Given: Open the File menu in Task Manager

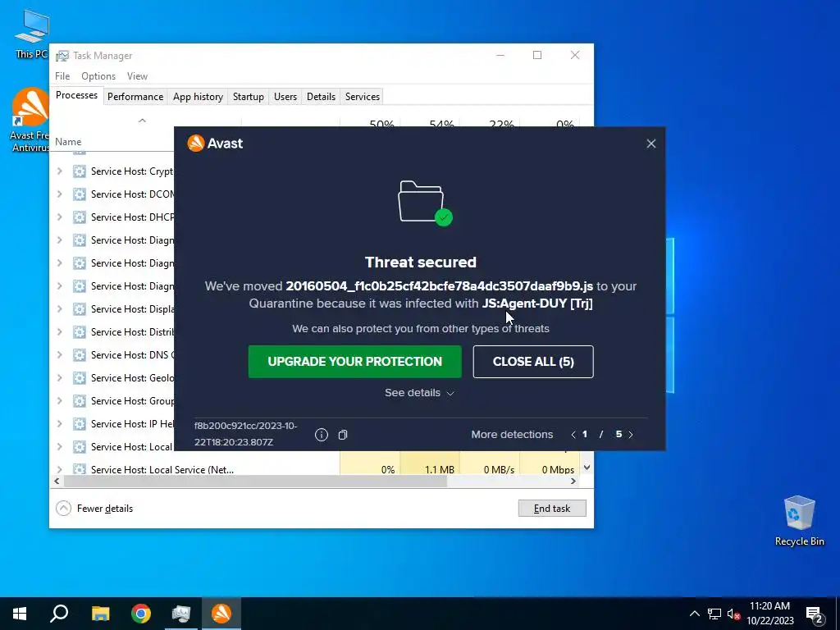Looking at the screenshot, I should [62, 76].
